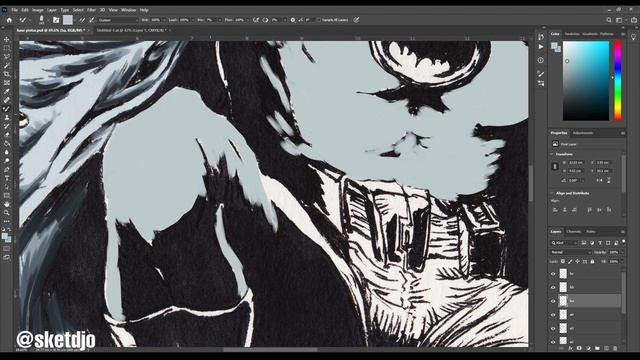Hide the second layer via eye icon
Image resolution: width=640 pixels, height=360 pixels.
[553, 287]
